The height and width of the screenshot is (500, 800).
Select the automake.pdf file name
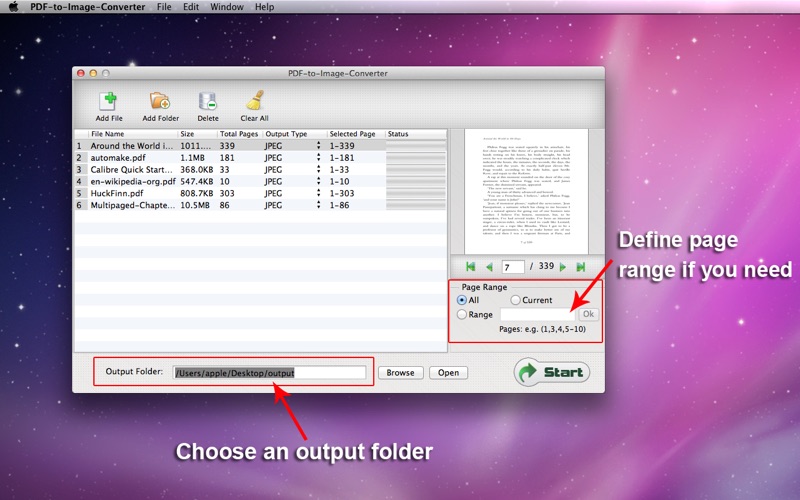pos(118,158)
